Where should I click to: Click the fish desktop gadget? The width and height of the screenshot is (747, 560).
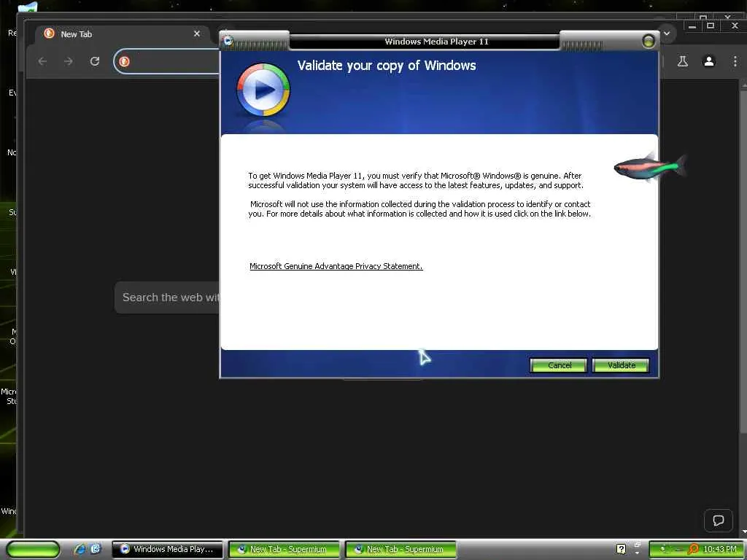650,167
